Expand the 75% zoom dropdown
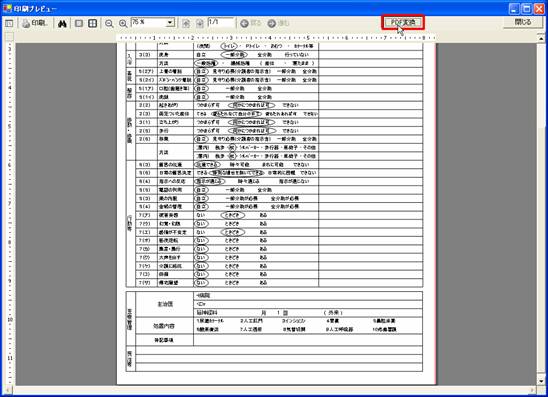 tap(170, 23)
